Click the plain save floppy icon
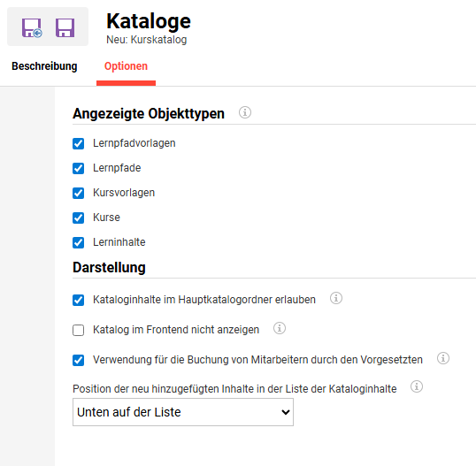This screenshot has height=466, width=476. pos(65,28)
